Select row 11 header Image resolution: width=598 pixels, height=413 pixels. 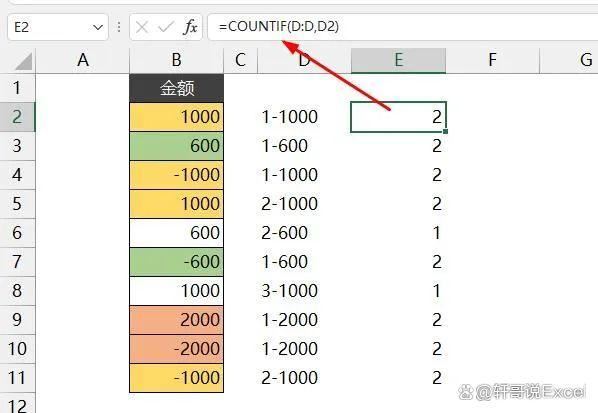pos(17,378)
